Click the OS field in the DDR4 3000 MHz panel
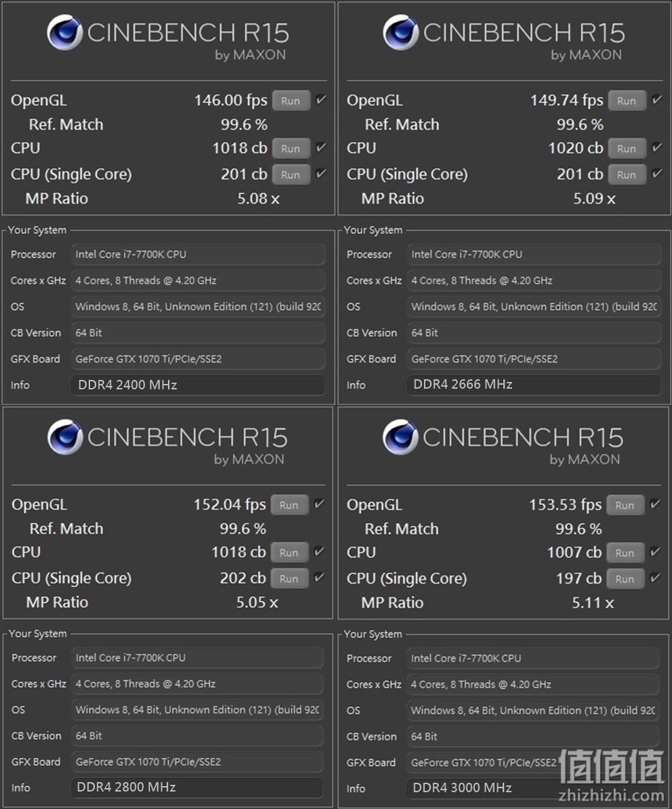The height and width of the screenshot is (809, 672). (532, 711)
